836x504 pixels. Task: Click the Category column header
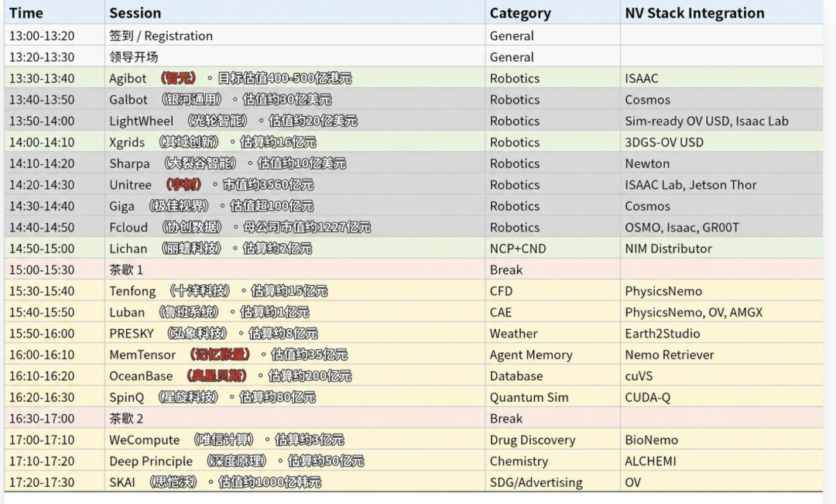point(553,12)
